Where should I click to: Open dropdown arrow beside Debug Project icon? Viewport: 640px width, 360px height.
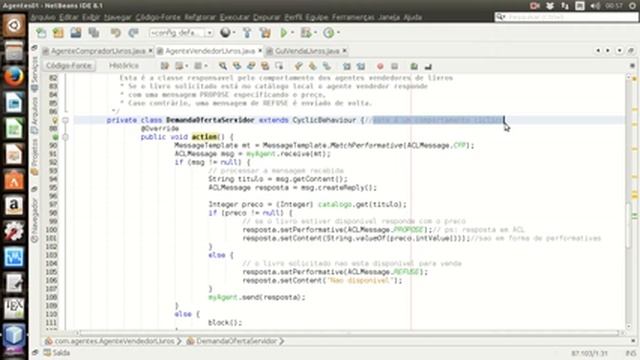(x=315, y=33)
